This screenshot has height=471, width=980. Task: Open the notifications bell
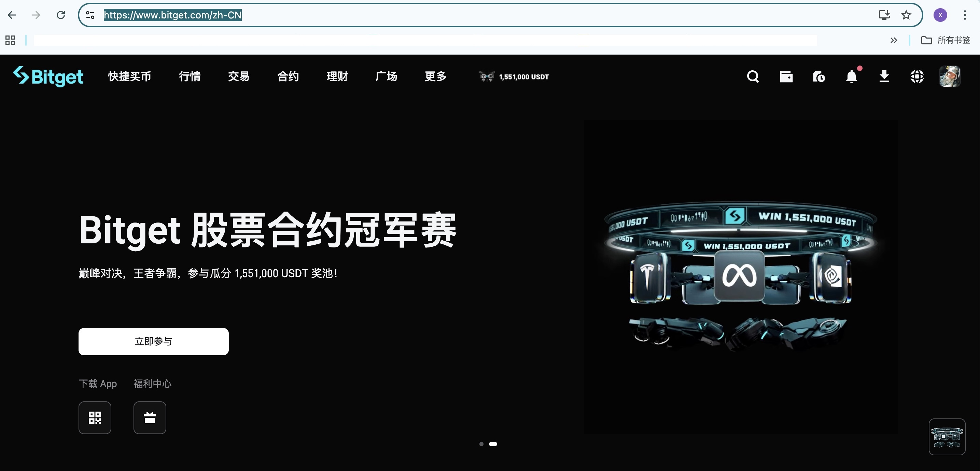click(x=851, y=76)
